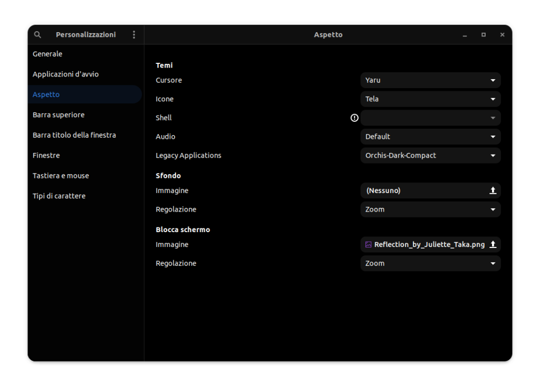Open Blocca schermo Regolazione dropdown
This screenshot has height=392, width=540.
[x=430, y=263]
